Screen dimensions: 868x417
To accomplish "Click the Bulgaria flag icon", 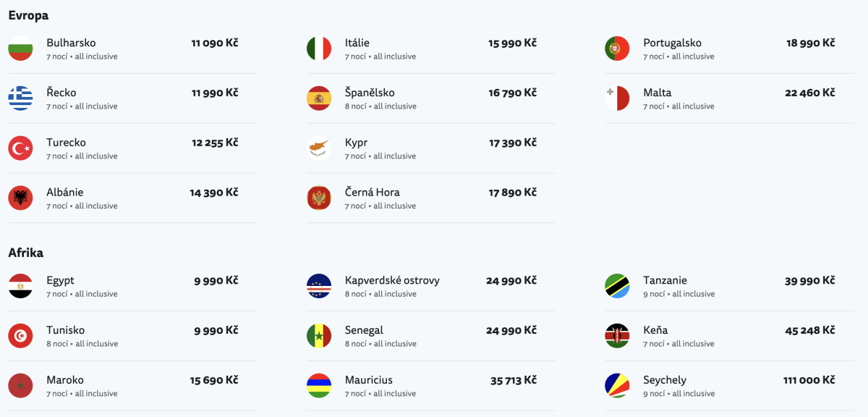I will (20, 49).
